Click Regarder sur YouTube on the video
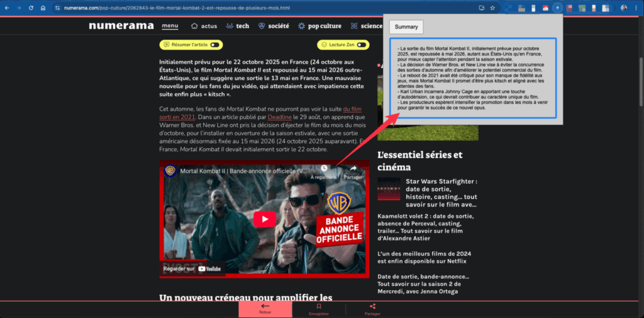Screen dimensions: 644x318 tap(192, 269)
